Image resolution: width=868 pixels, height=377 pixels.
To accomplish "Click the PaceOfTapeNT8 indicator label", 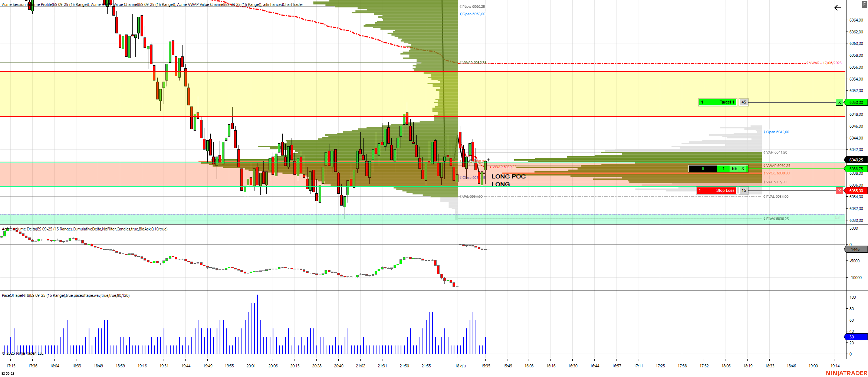I will tap(66, 295).
